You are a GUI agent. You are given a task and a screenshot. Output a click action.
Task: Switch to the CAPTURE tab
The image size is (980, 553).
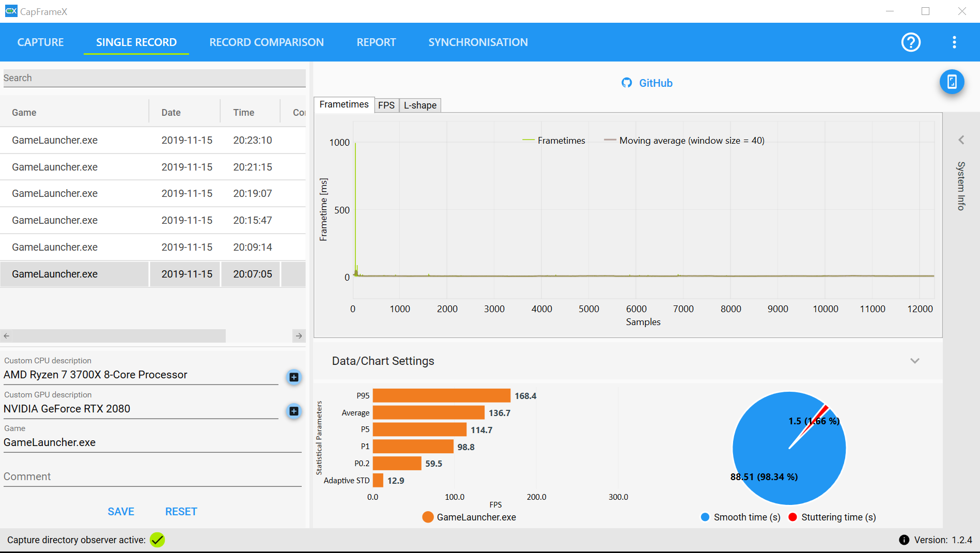(x=40, y=42)
